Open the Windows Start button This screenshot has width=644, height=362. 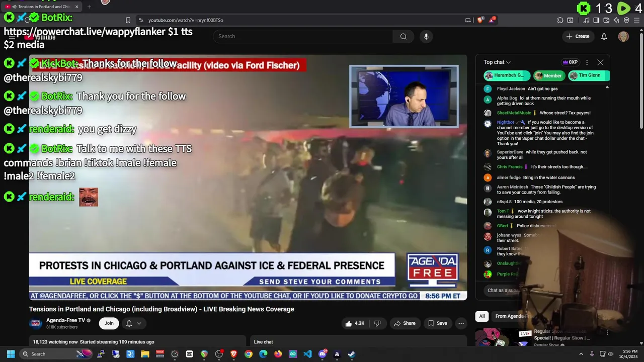pos(11,354)
